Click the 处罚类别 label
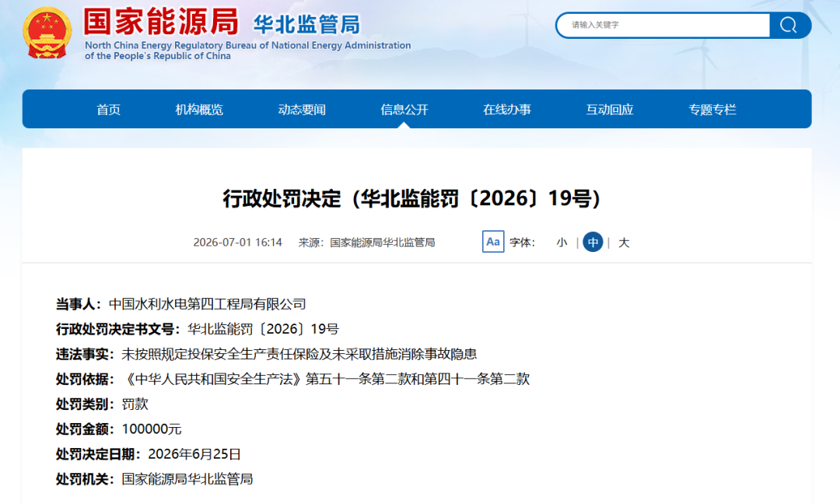The width and height of the screenshot is (840, 504). click(x=85, y=404)
